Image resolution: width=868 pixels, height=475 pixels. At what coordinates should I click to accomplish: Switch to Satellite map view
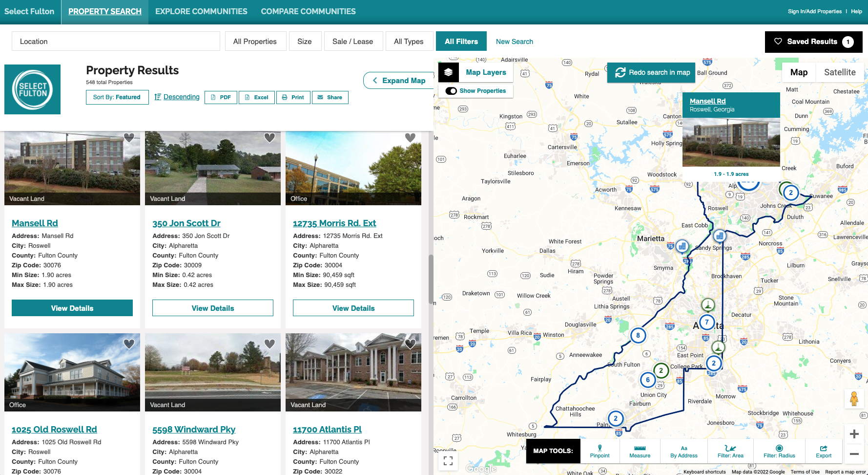(840, 72)
